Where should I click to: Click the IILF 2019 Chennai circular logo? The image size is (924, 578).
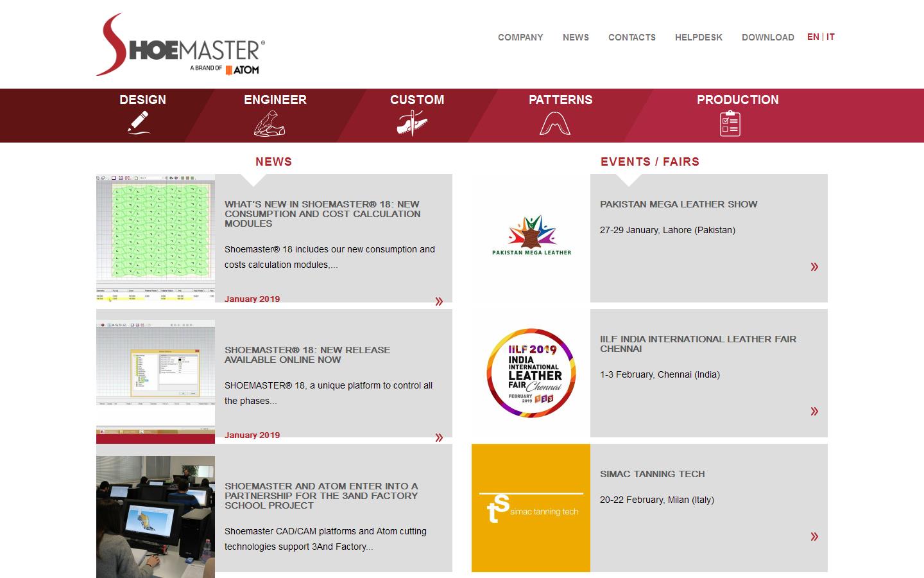pyautogui.click(x=531, y=373)
